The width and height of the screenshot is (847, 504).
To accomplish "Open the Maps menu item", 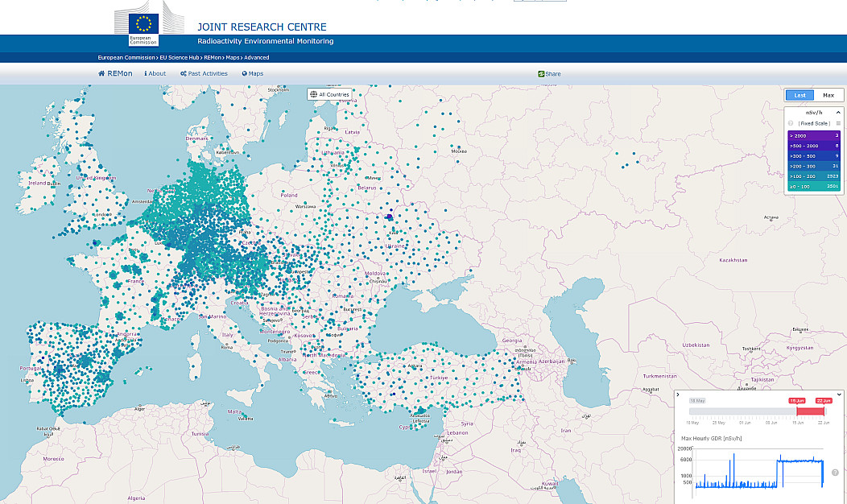I will click(x=251, y=74).
